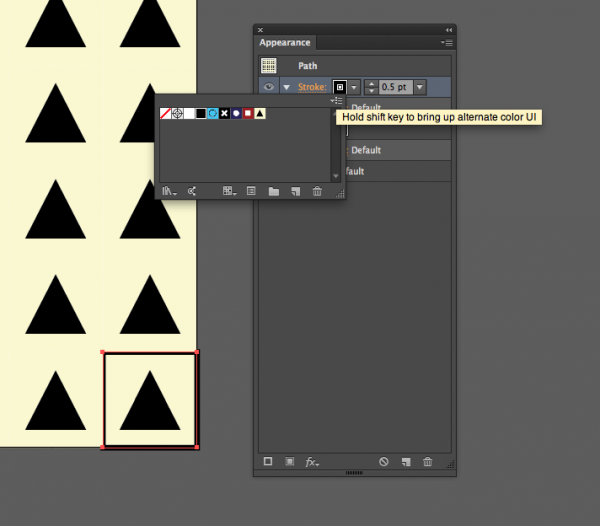600x526 pixels.
Task: Open the stroke color dropdown arrow
Action: 354,88
